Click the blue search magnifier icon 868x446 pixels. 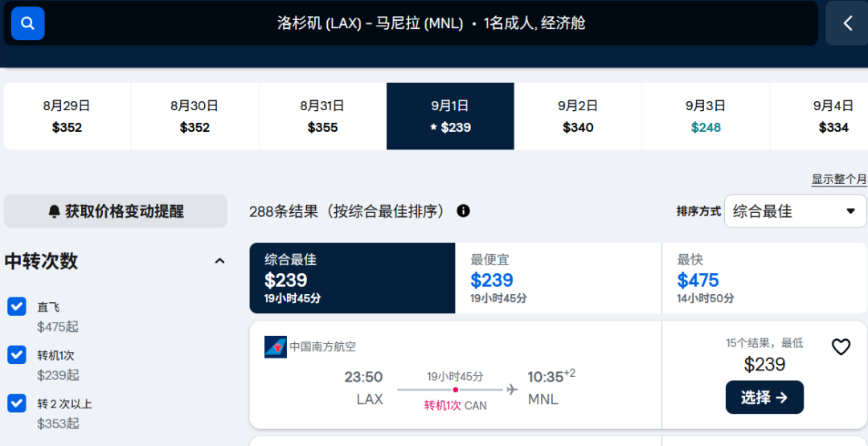(27, 23)
